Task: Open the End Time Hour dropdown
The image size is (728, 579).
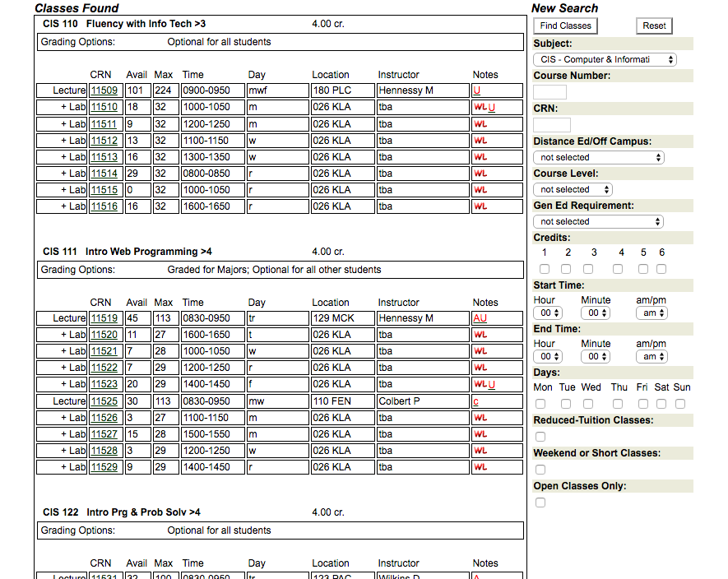Action: point(549,357)
